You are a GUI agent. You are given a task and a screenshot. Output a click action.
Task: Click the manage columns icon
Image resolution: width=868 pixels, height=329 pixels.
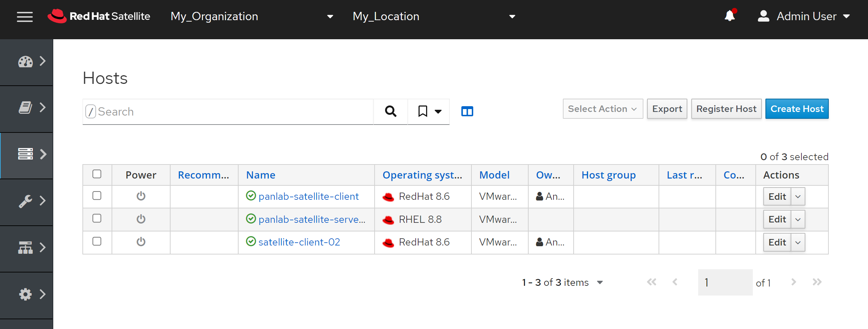point(467,112)
